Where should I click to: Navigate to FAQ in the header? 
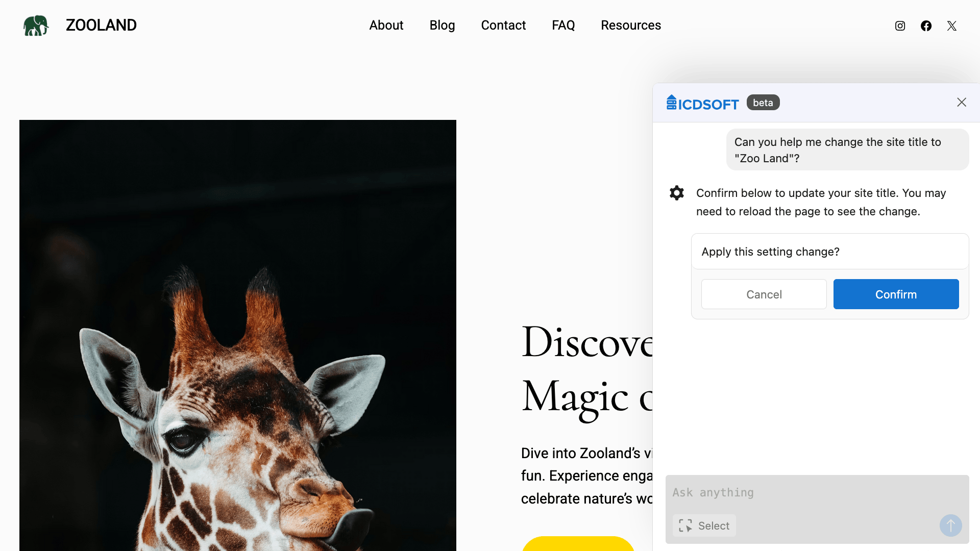(x=563, y=25)
